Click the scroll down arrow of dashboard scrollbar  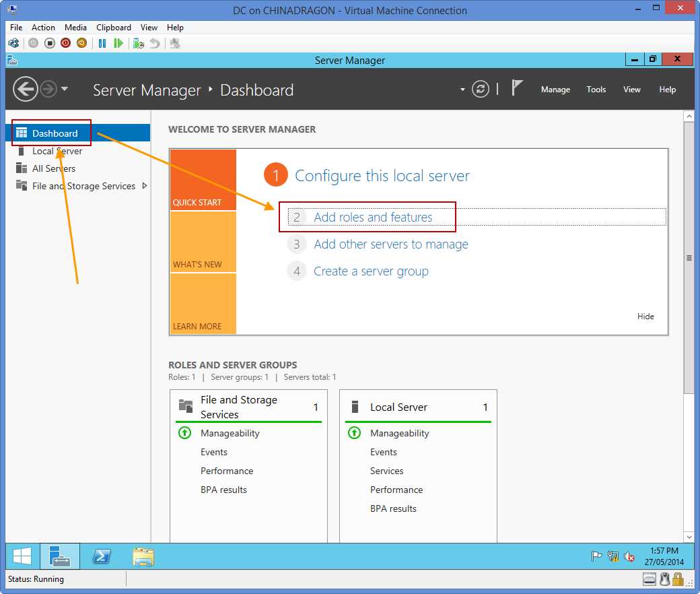coord(689,537)
